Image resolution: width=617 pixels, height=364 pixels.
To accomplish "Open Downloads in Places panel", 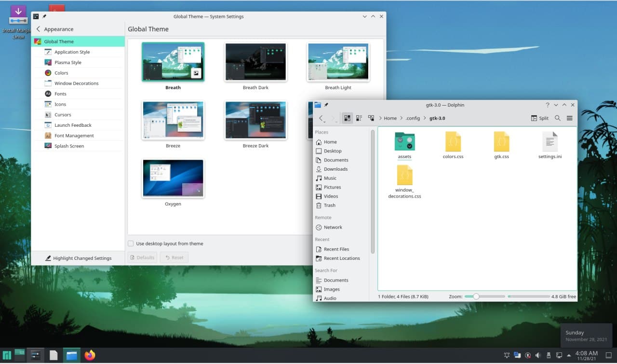I will pyautogui.click(x=335, y=169).
